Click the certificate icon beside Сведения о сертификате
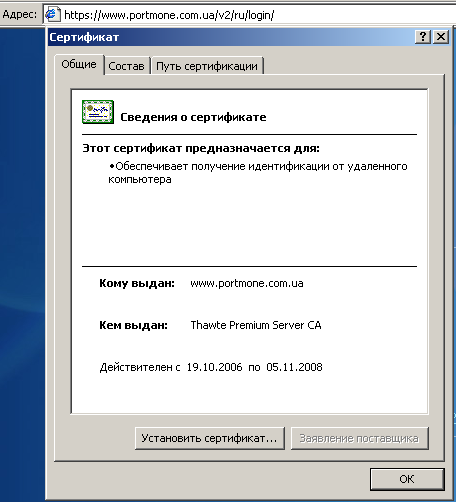This screenshot has height=502, width=456. [x=98, y=112]
